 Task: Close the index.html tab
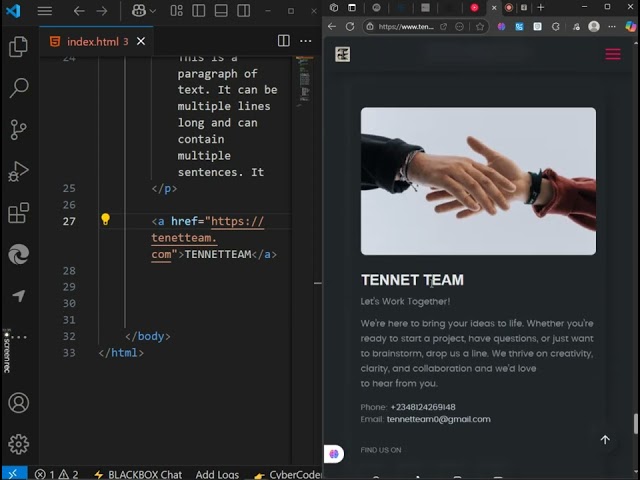tap(141, 41)
